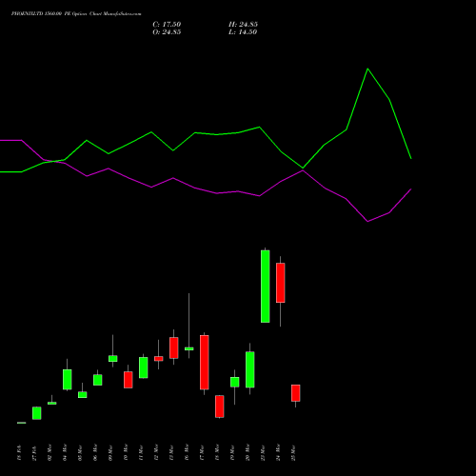The image size is (476, 476).
Task: Select the '05 Mar' date label
Action: (x=80, y=453)
